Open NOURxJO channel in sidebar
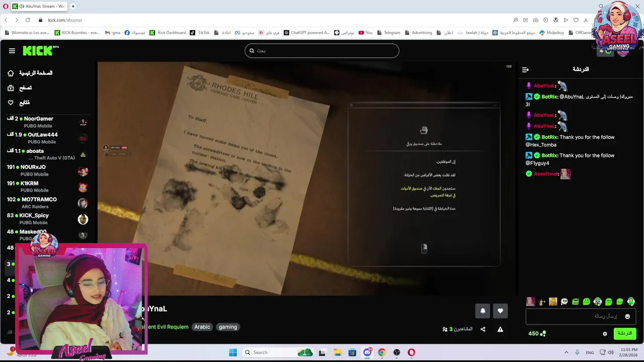The height and width of the screenshot is (362, 644). click(x=48, y=170)
